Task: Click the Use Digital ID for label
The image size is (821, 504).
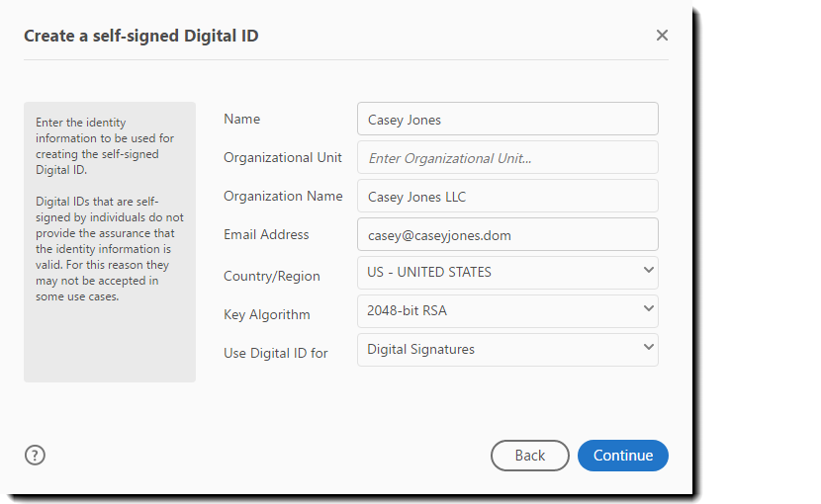Action: click(x=275, y=353)
